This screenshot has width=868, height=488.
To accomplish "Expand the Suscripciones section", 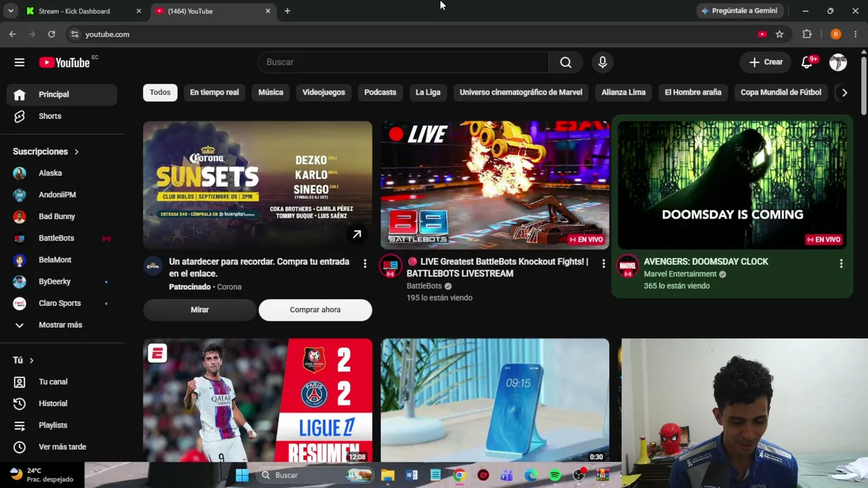I will (x=46, y=151).
